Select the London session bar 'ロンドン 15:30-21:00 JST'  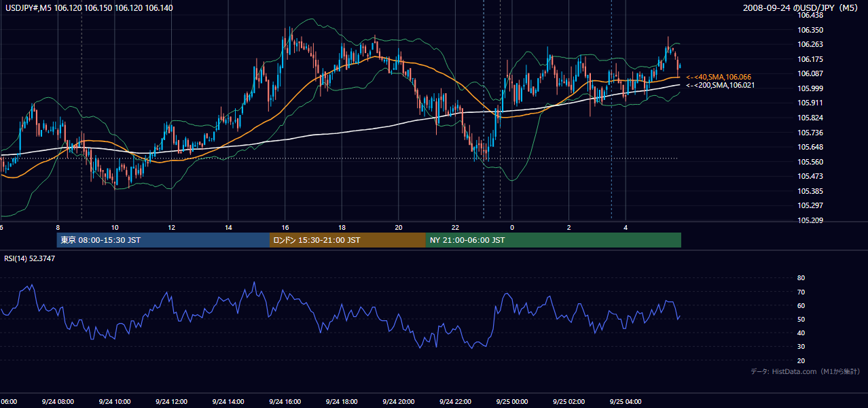348,240
